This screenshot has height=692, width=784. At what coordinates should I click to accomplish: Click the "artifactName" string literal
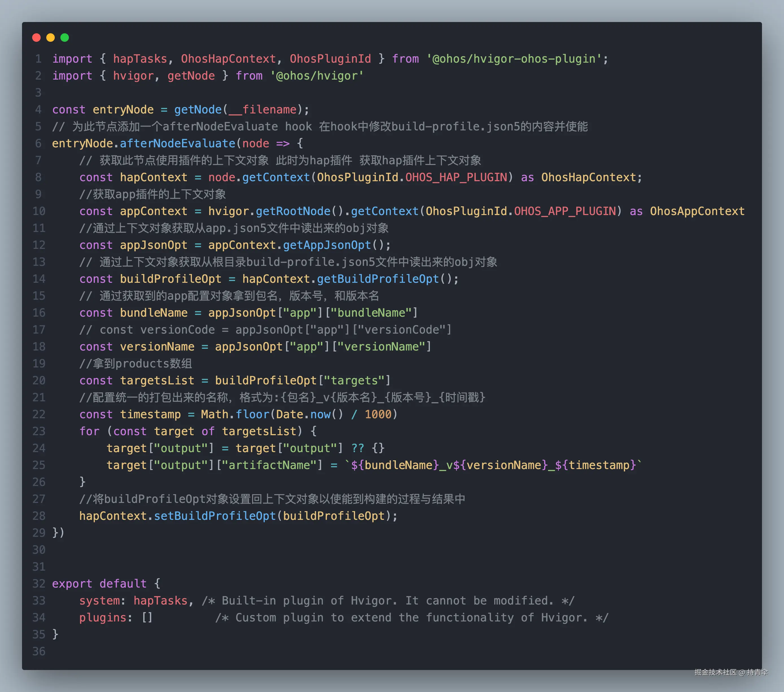269,465
